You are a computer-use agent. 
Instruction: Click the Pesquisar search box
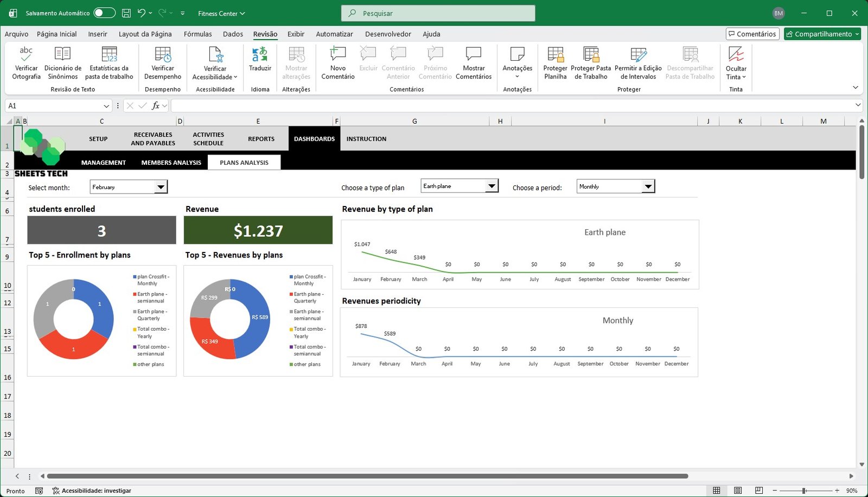pyautogui.click(x=438, y=13)
